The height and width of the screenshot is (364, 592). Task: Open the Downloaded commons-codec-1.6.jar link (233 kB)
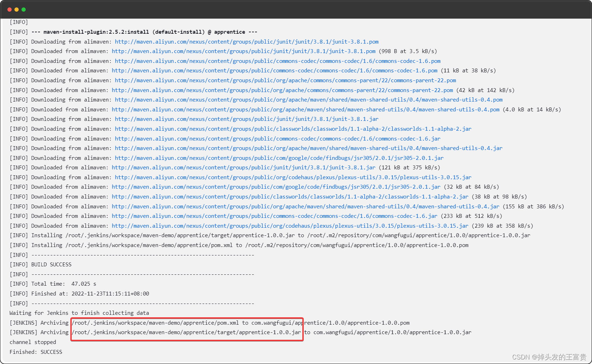[275, 216]
